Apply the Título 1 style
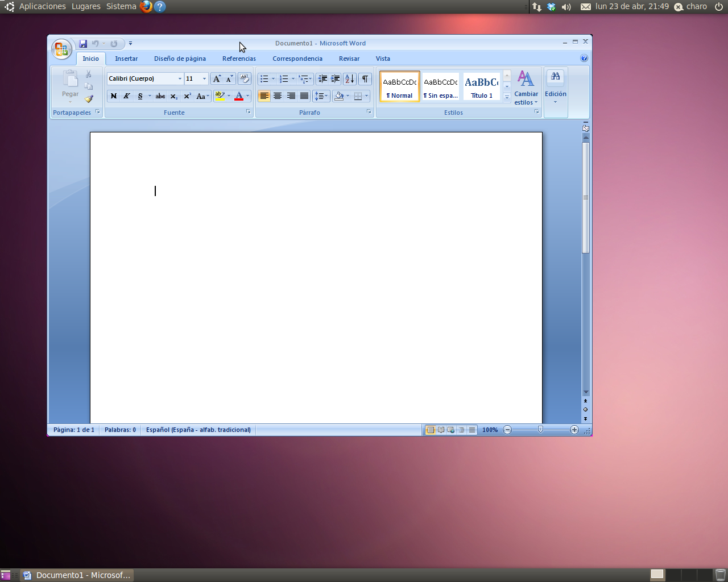The image size is (728, 582). [x=482, y=86]
